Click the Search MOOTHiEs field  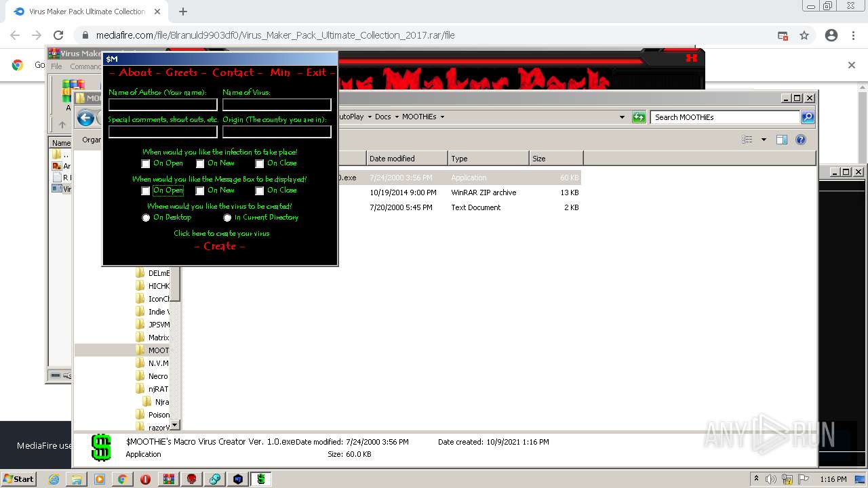pyautogui.click(x=725, y=117)
